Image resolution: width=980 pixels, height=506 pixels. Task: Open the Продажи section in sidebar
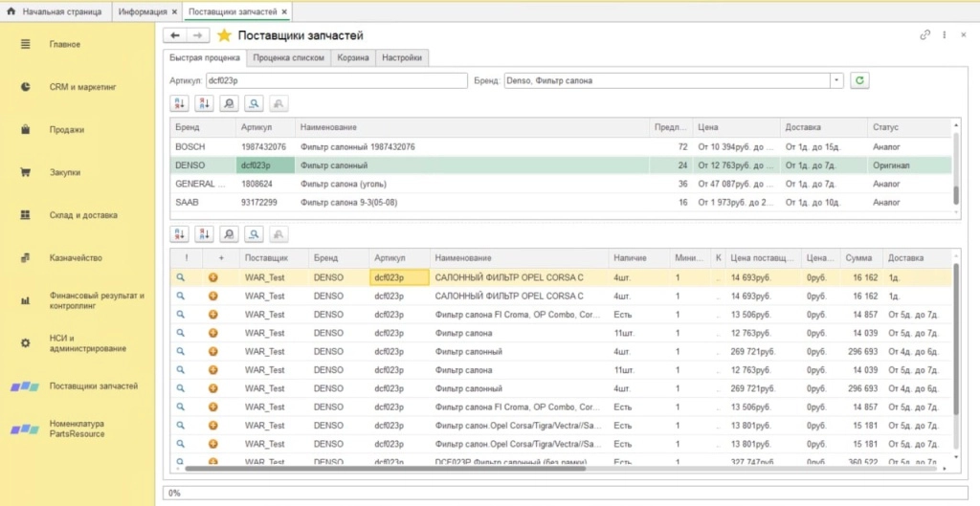[x=67, y=130]
